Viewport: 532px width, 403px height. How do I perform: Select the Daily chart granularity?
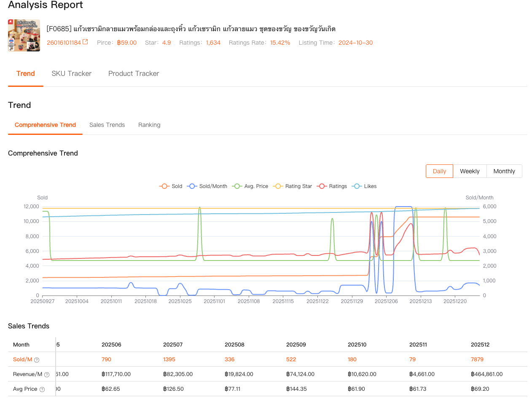(439, 172)
